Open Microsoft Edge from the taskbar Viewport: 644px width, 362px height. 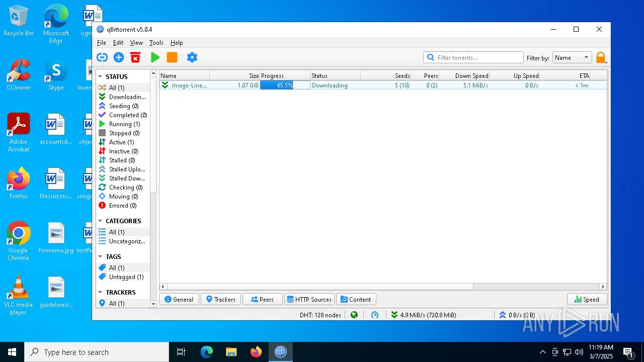pyautogui.click(x=207, y=352)
